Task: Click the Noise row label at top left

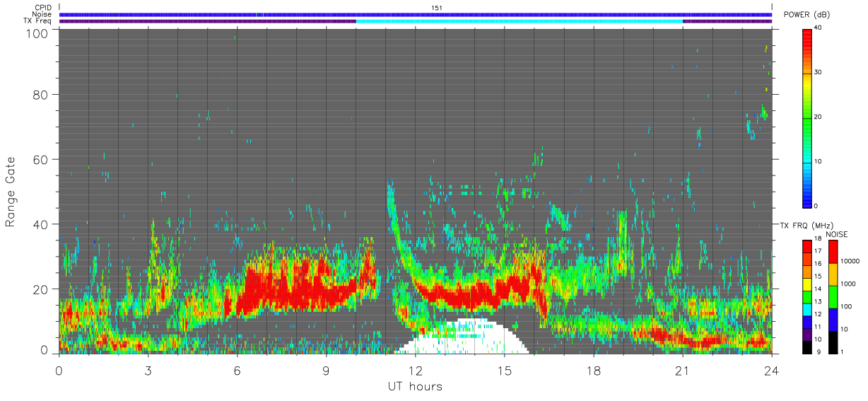Action: [42, 14]
